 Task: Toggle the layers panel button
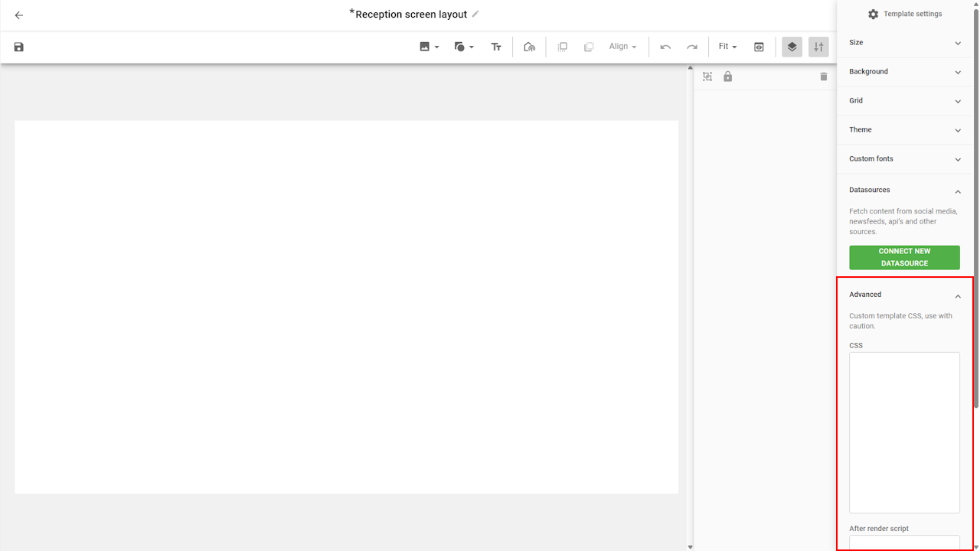(x=792, y=47)
